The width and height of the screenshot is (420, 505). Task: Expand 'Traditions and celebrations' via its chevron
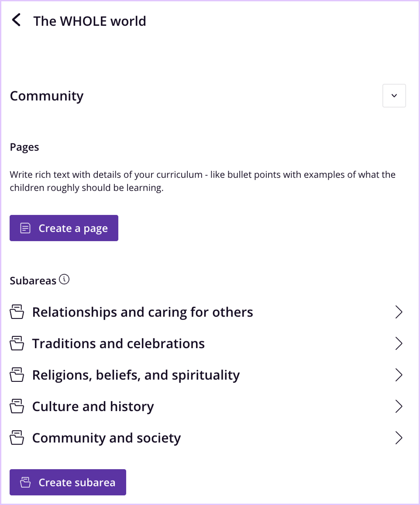point(399,343)
